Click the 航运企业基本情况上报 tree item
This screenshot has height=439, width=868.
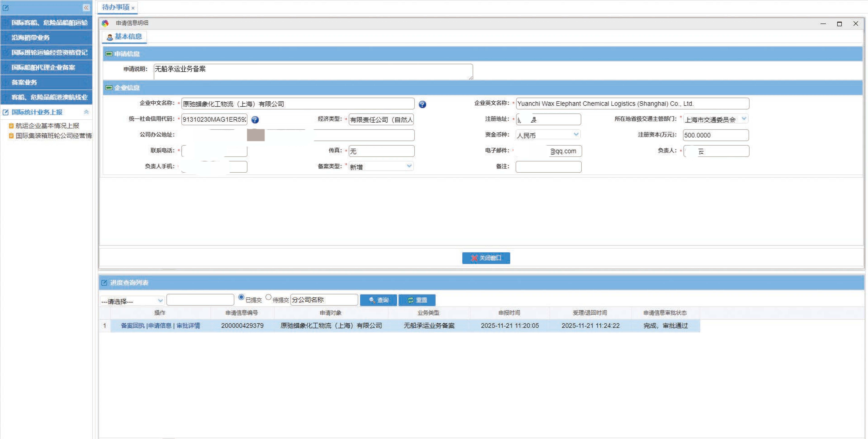[47, 126]
